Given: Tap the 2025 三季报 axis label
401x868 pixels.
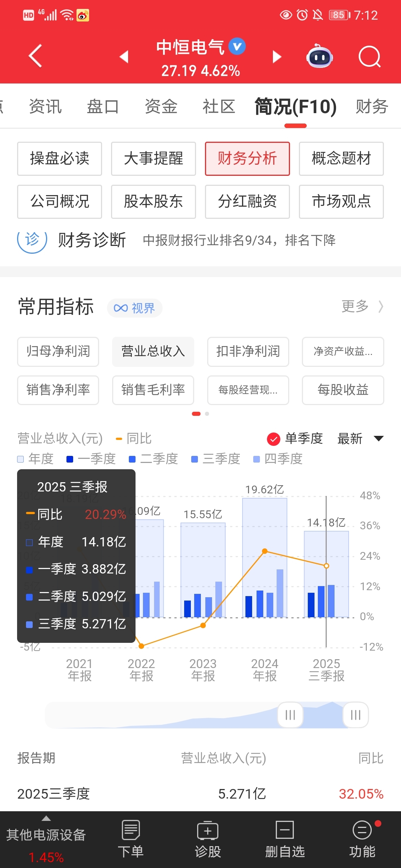Looking at the screenshot, I should tap(327, 670).
